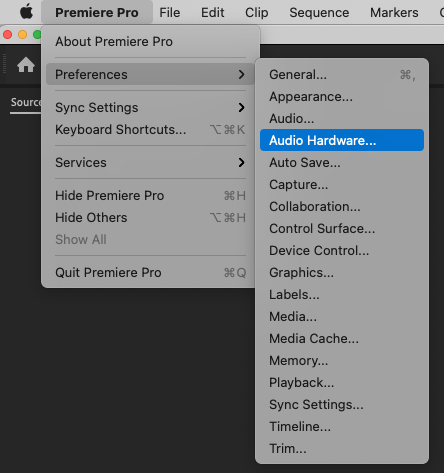Select Audio Hardware preferences

pyautogui.click(x=342, y=140)
